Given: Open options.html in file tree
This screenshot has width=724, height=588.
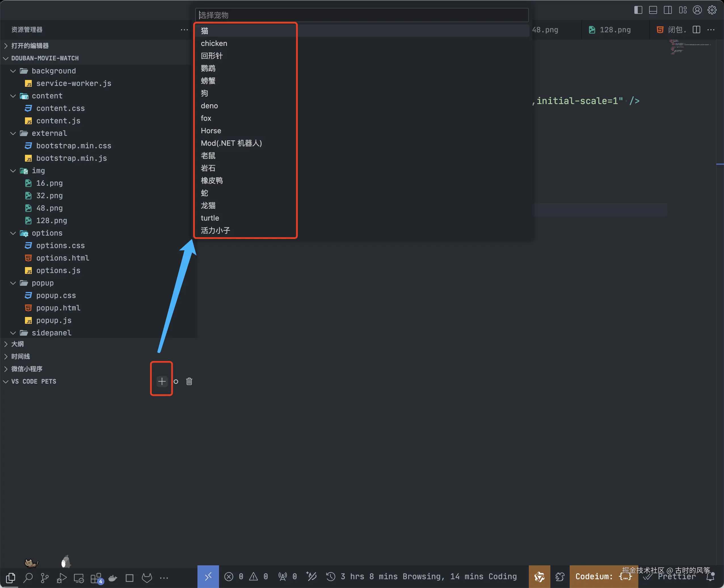Looking at the screenshot, I should click(62, 258).
